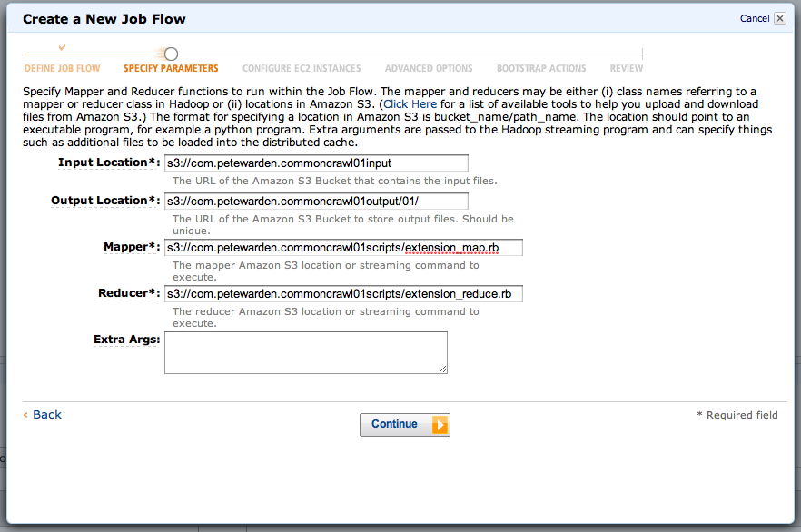Click the orange arrow icon on Continue

click(440, 425)
